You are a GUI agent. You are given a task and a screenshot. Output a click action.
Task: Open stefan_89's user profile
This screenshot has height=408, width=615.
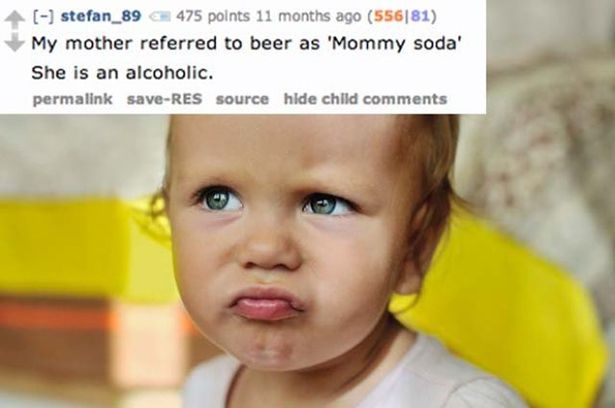pyautogui.click(x=101, y=16)
